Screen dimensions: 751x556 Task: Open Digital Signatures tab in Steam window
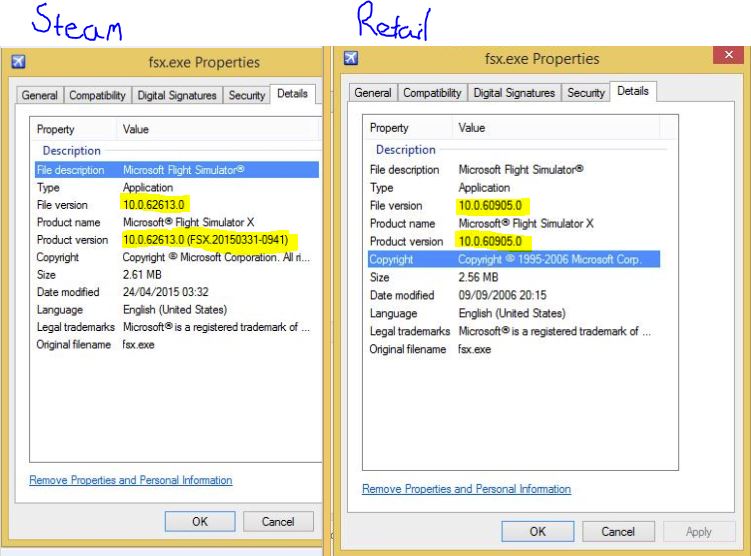coord(177,95)
